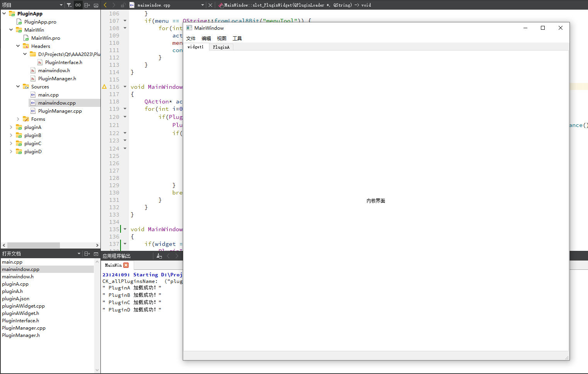Collapse the Headers folder
This screenshot has height=374, width=588.
18,46
